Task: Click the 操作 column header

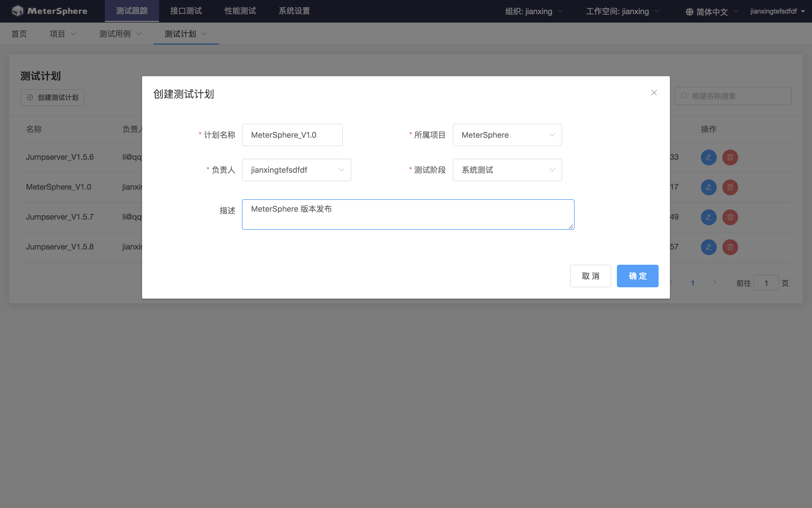Action: (709, 129)
